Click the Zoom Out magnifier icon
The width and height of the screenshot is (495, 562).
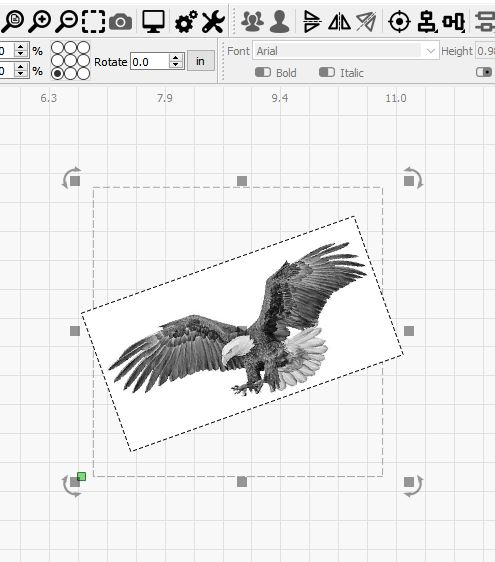[67, 21]
